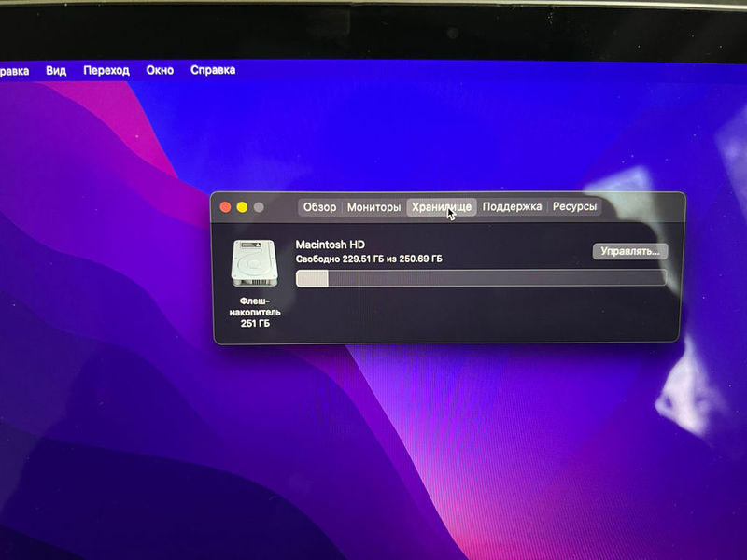Click the Macintosh HD volume name
The image size is (747, 560).
point(331,245)
